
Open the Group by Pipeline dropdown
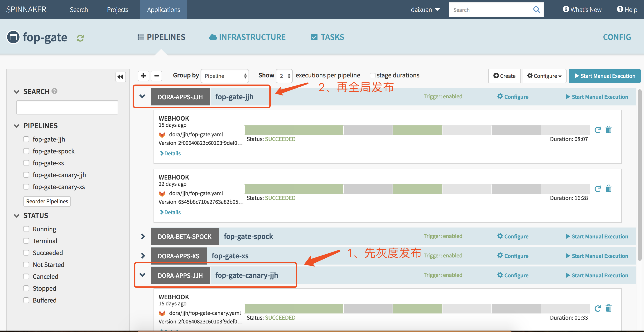click(224, 76)
